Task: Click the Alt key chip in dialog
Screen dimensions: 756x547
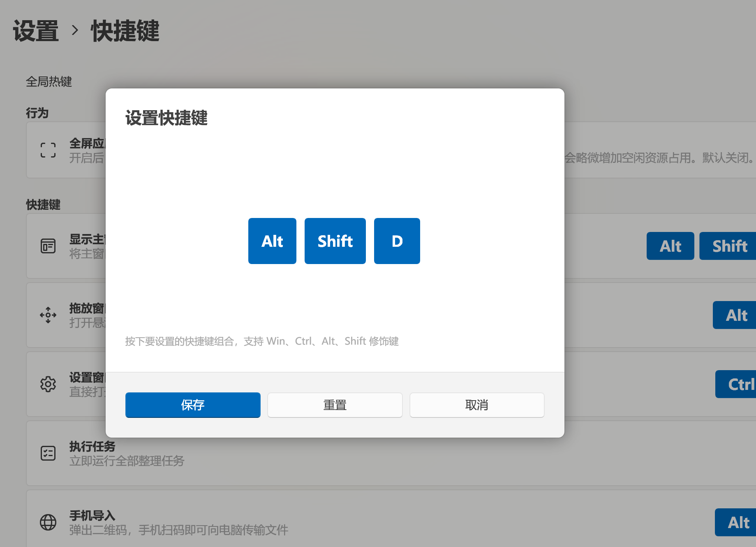Action: click(x=272, y=241)
